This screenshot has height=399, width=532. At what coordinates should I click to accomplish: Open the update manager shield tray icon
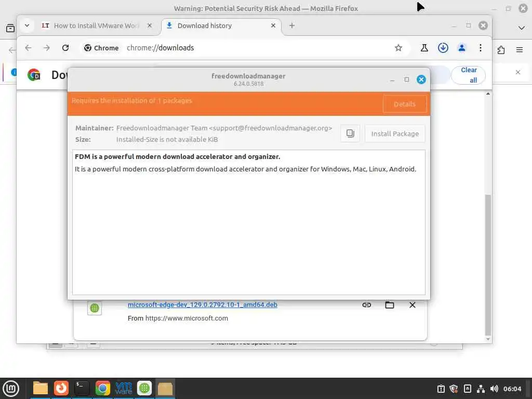coord(454,389)
